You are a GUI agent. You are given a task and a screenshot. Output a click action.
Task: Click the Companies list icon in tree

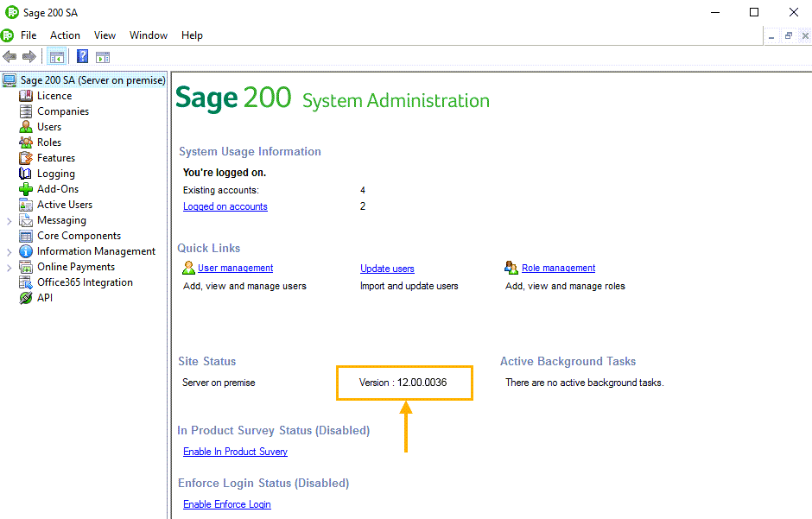(25, 111)
